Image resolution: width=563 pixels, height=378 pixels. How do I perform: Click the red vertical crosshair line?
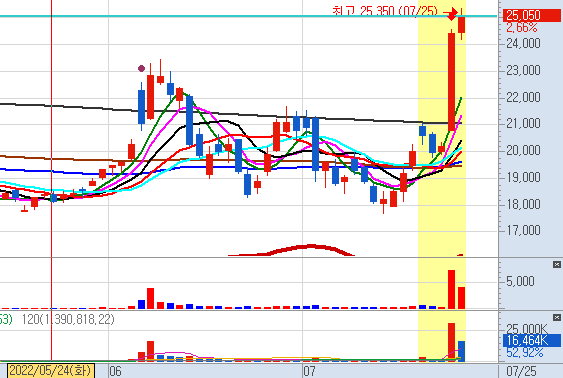(x=51, y=179)
